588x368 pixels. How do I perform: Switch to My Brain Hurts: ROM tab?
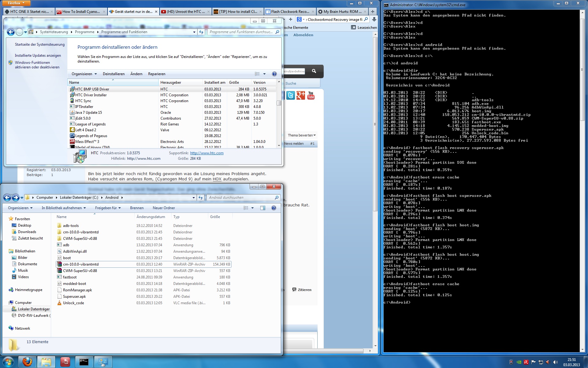(342, 12)
